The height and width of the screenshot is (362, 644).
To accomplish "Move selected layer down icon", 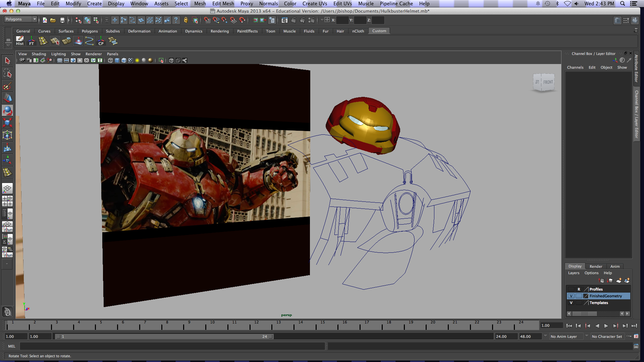I will point(610,280).
